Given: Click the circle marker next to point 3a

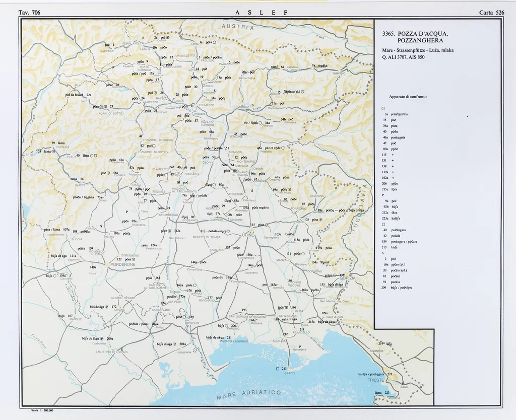Looking at the screenshot, I should coord(214,43).
